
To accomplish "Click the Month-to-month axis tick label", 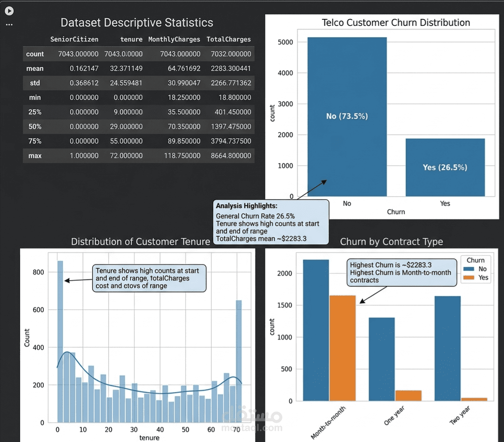I will (328, 422).
